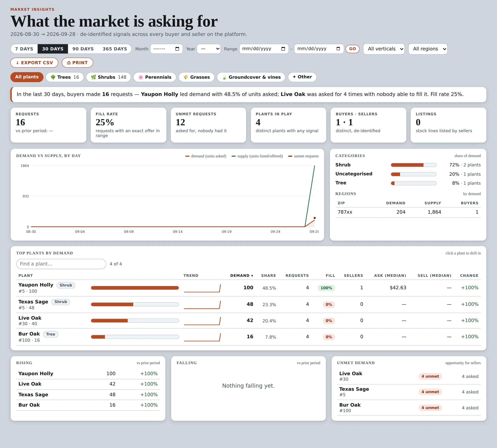This screenshot has height=448, width=497.
Task: Click Texas Sage demand bar
Action: pyautogui.click(x=135, y=304)
